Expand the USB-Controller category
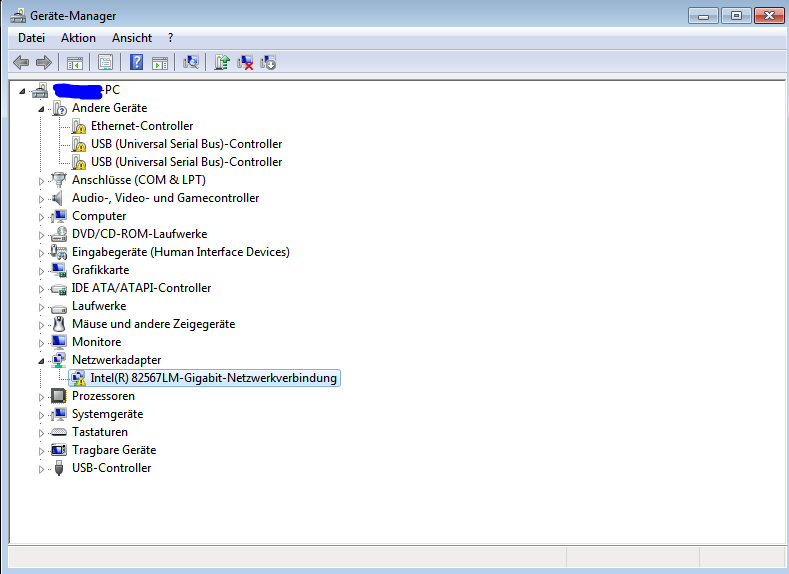 tap(42, 468)
